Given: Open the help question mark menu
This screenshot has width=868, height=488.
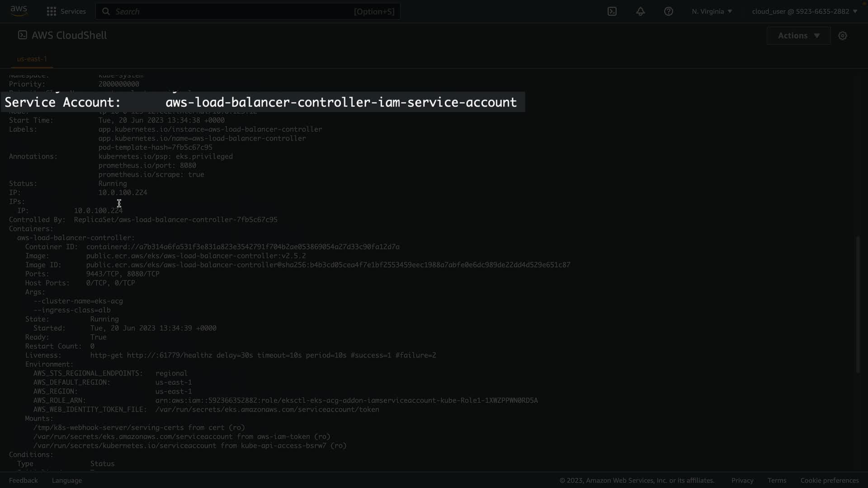Looking at the screenshot, I should coord(668,11).
